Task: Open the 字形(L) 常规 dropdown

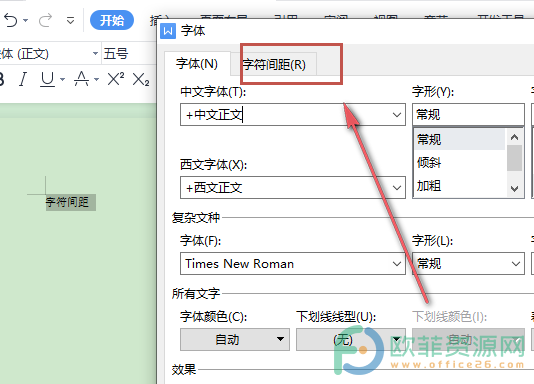Action: point(468,263)
